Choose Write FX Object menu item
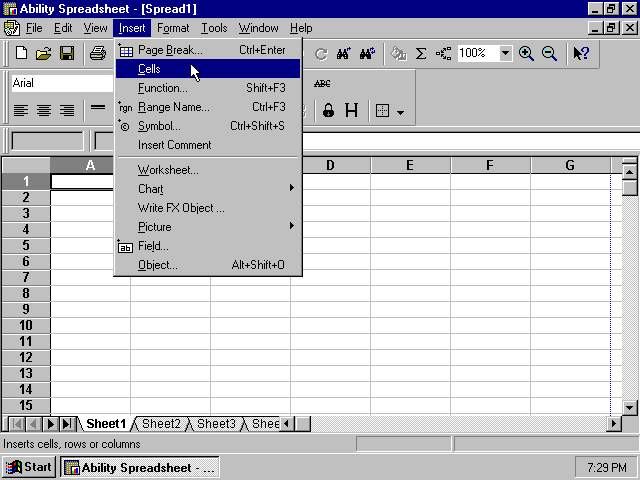This screenshot has width=640, height=480. point(208,208)
